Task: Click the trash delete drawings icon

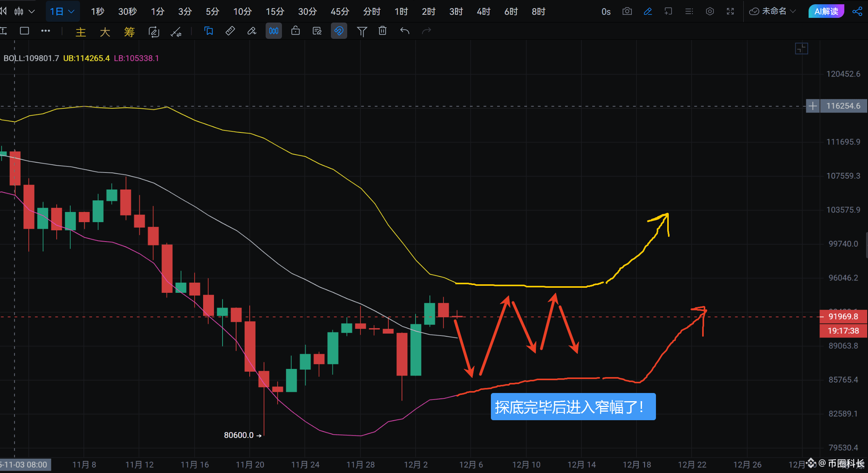Action: 383,31
